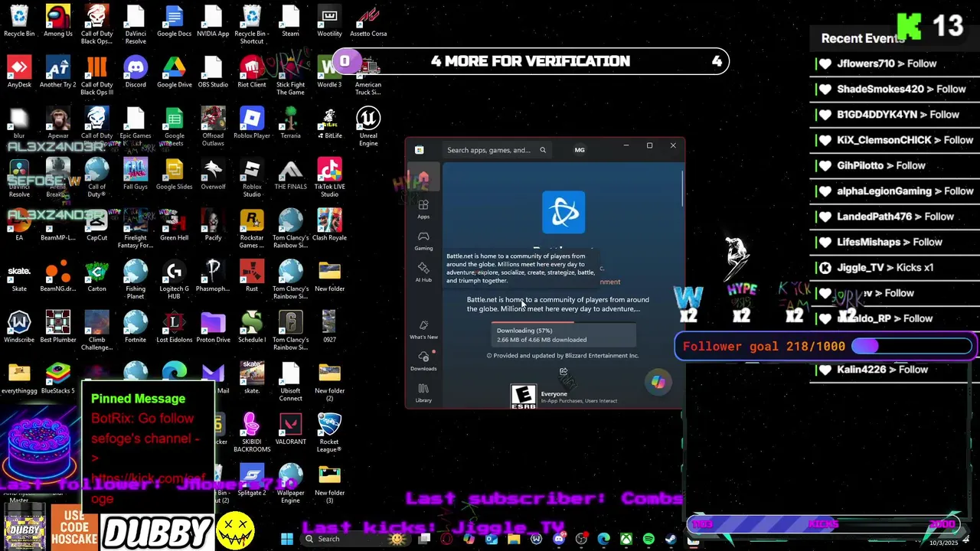Open the Discord desktop shortcut

coord(136,72)
